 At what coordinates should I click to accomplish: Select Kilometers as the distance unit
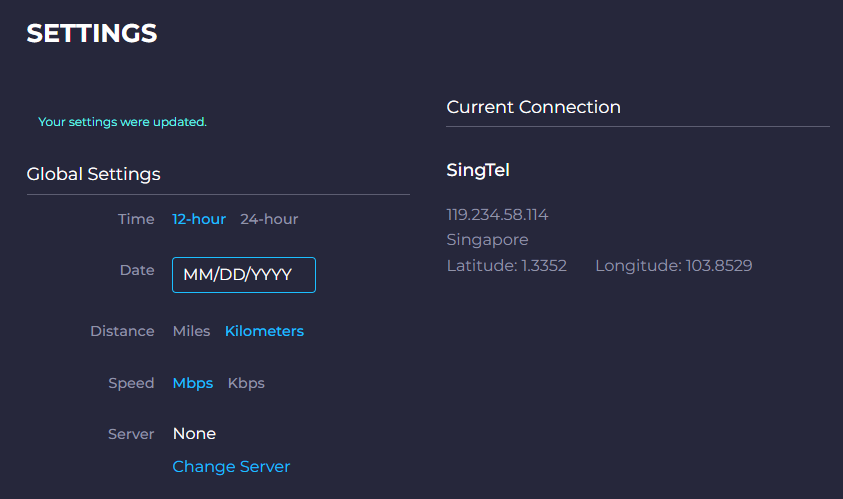(264, 331)
